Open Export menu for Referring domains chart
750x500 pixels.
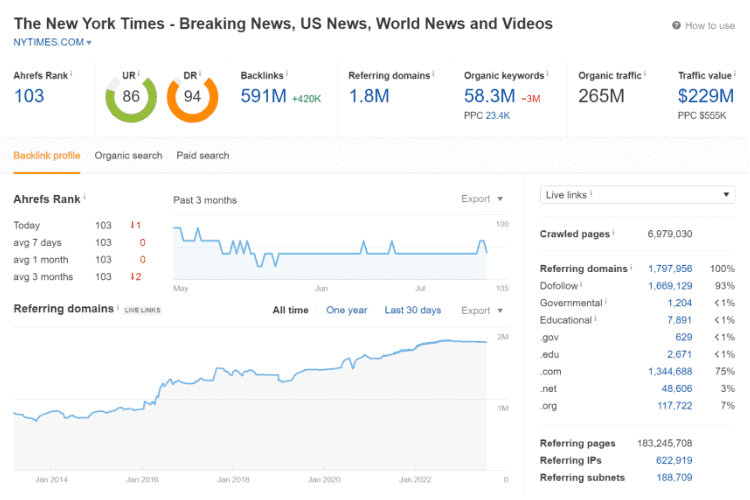point(482,311)
